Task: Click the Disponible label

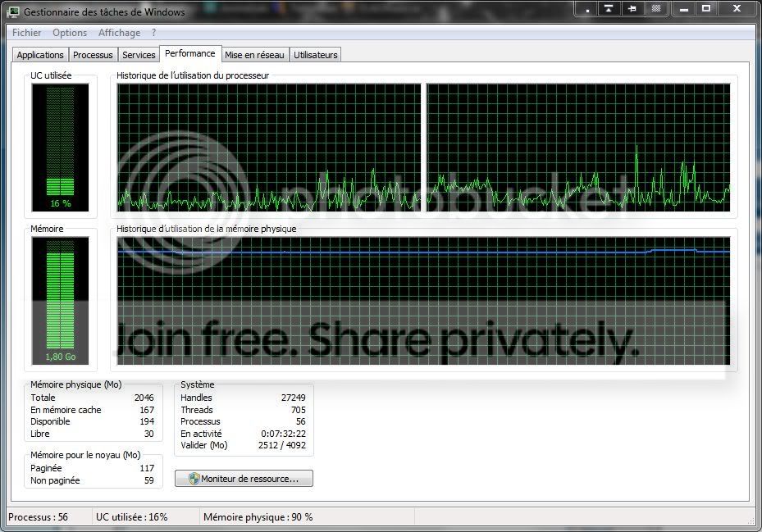Action: [x=50, y=421]
